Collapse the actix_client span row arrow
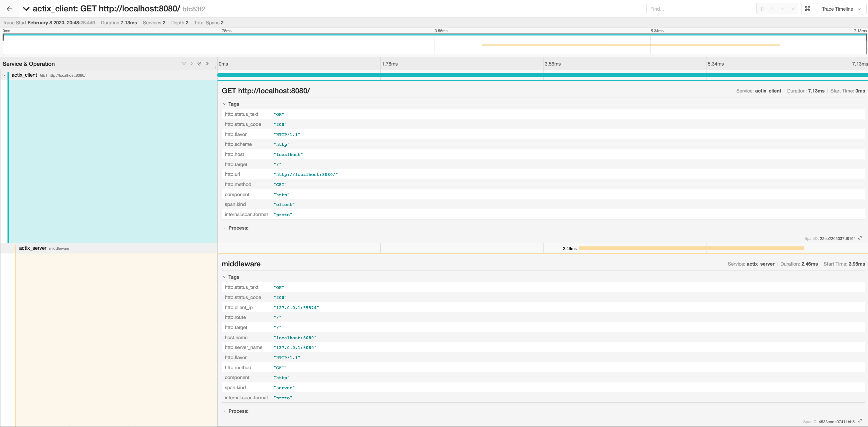 click(x=4, y=75)
